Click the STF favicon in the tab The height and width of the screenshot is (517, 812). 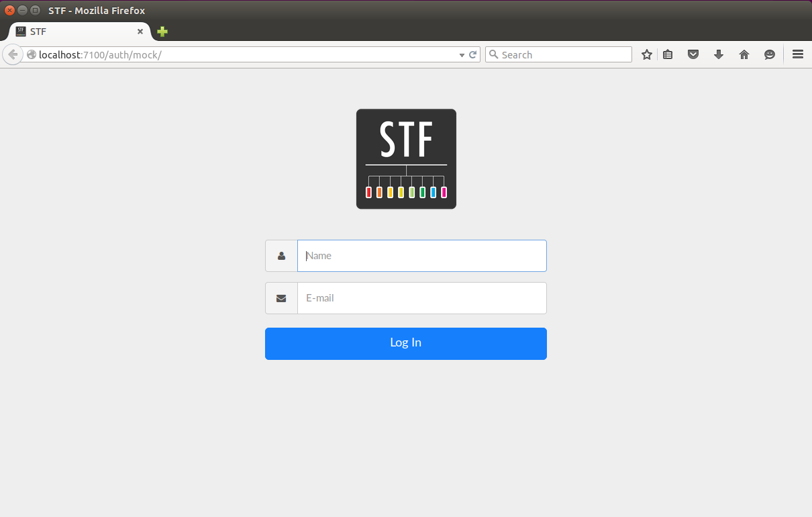coord(21,32)
